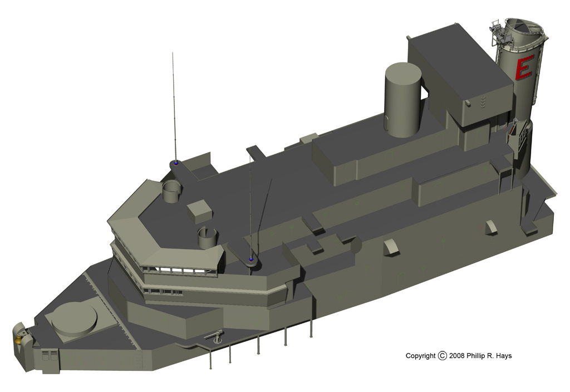The image size is (570, 392).
Task: Click the left curved vent on the hull side
Action: 391,248
